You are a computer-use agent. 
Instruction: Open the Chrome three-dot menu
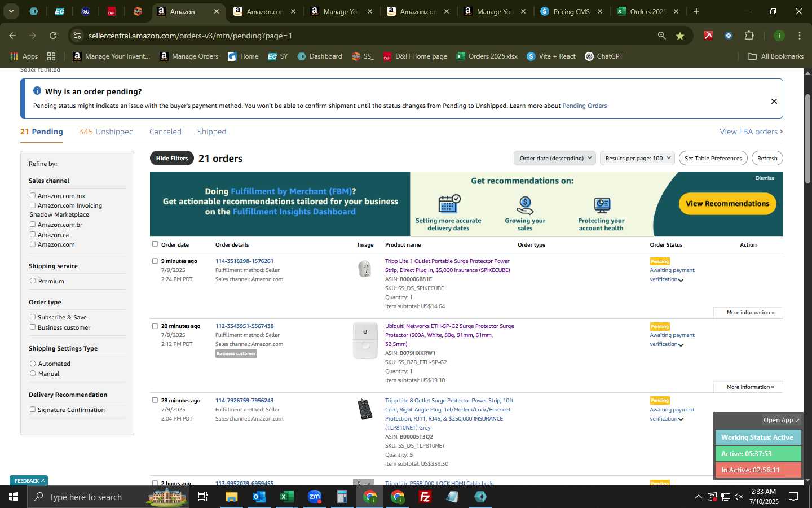click(x=800, y=36)
